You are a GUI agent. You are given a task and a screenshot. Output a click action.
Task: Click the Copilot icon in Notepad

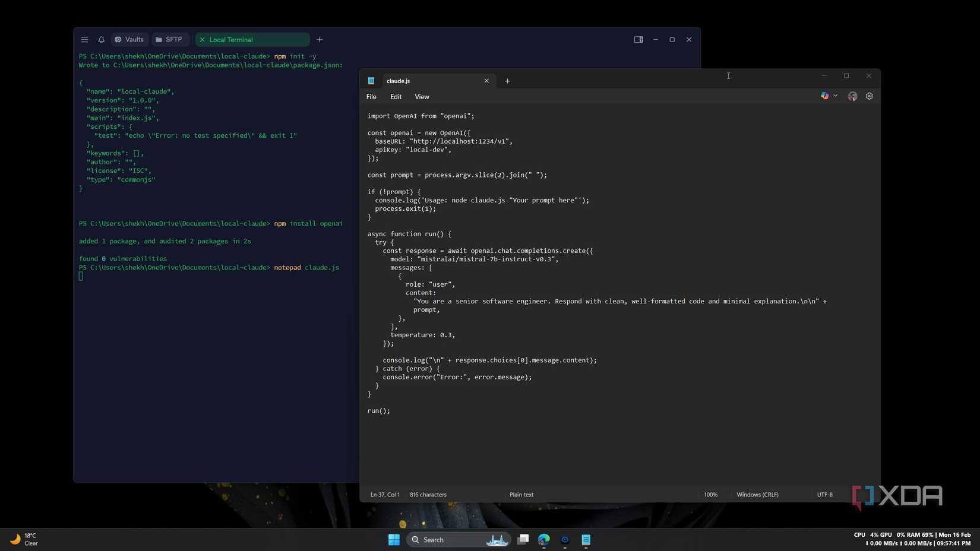click(x=825, y=96)
